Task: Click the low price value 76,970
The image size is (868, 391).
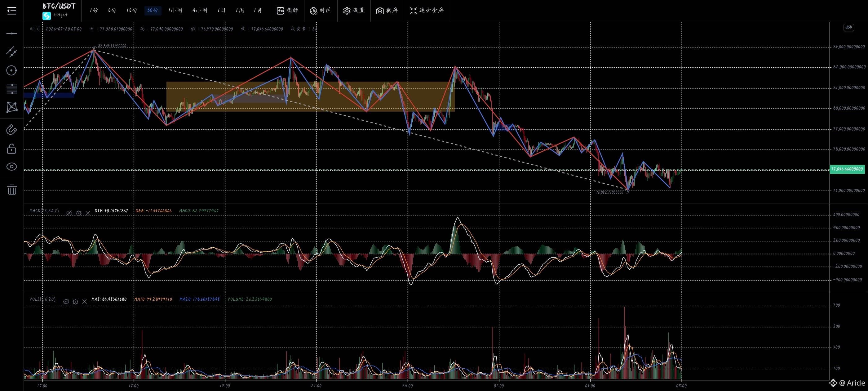Action: (x=217, y=29)
